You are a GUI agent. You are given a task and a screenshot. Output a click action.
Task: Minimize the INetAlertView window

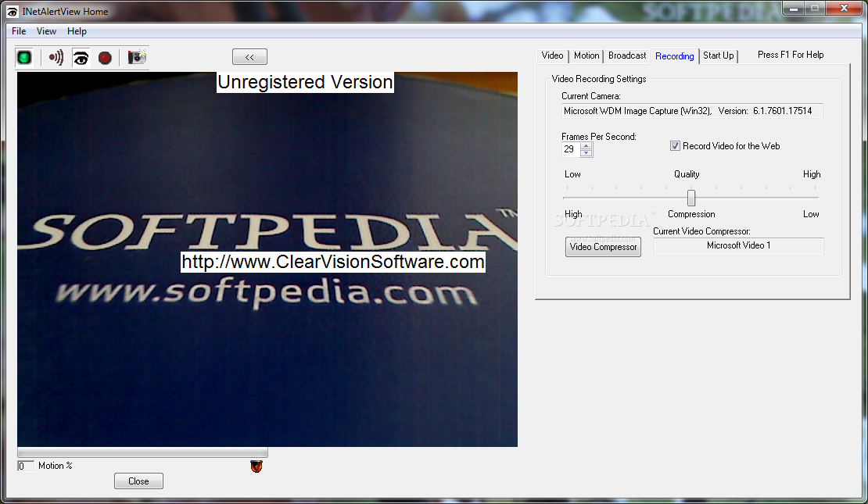[794, 9]
